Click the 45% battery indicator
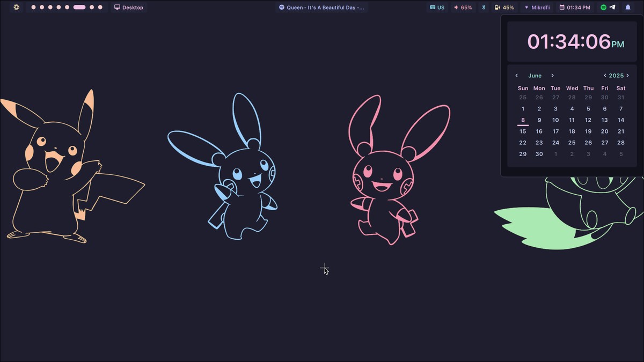The height and width of the screenshot is (362, 644). coord(504,8)
